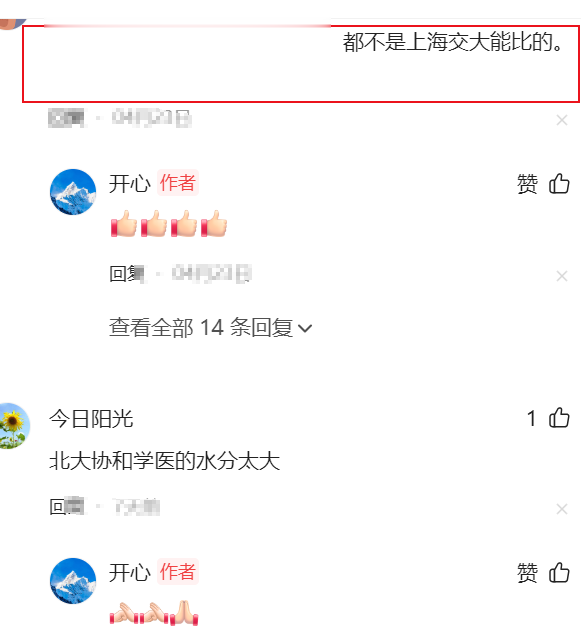Click the 作者 badge on the thumbs-up reply
This screenshot has height=632, width=581.
pyautogui.click(x=177, y=183)
